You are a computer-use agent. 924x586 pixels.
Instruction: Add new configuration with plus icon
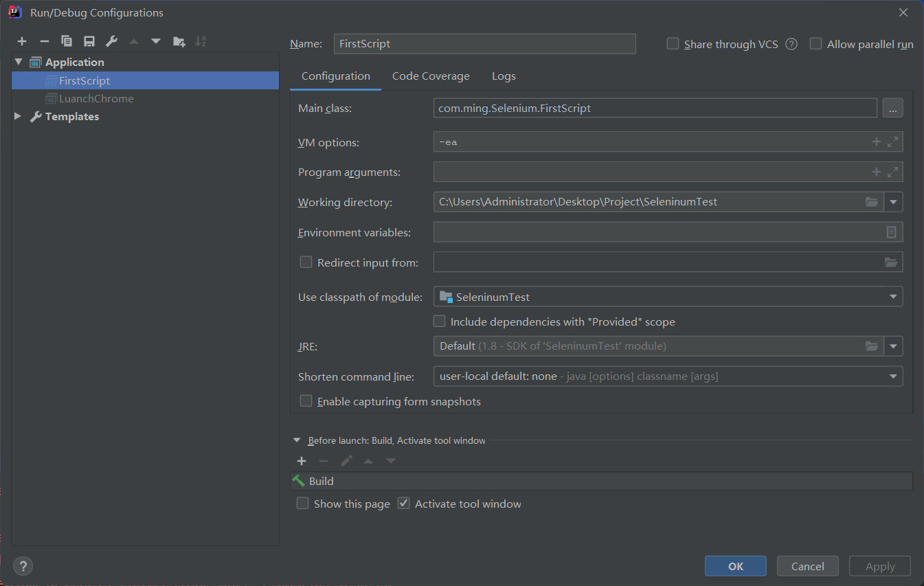click(x=22, y=42)
